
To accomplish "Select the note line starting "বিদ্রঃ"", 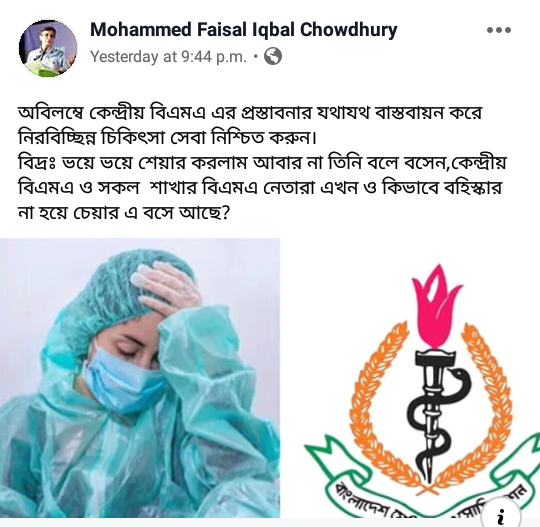I will (262, 163).
